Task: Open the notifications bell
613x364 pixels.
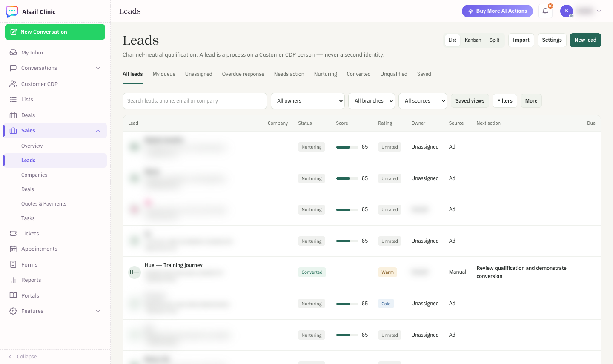Action: pyautogui.click(x=545, y=11)
